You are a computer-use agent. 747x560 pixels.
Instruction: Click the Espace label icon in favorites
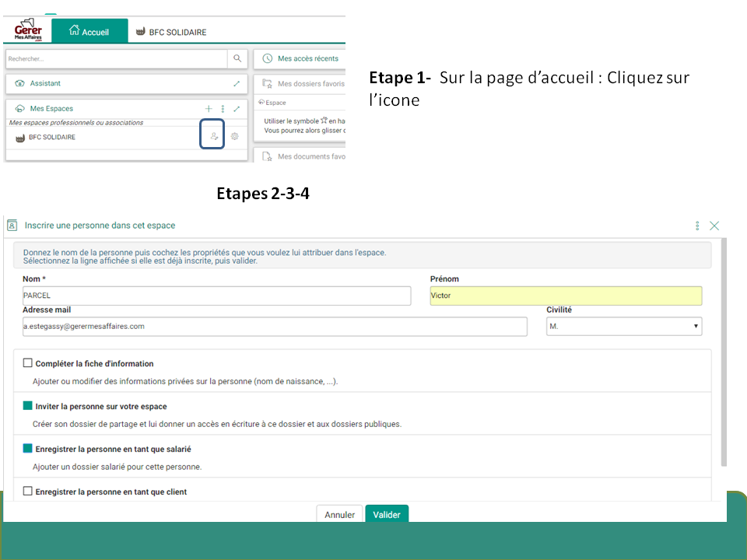click(x=261, y=102)
